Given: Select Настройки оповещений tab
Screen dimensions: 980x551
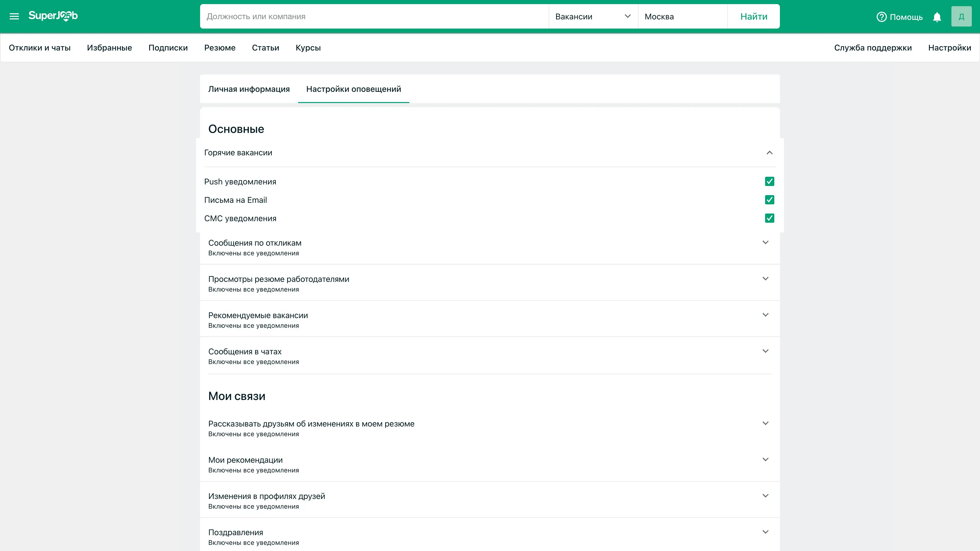Looking at the screenshot, I should tap(353, 89).
